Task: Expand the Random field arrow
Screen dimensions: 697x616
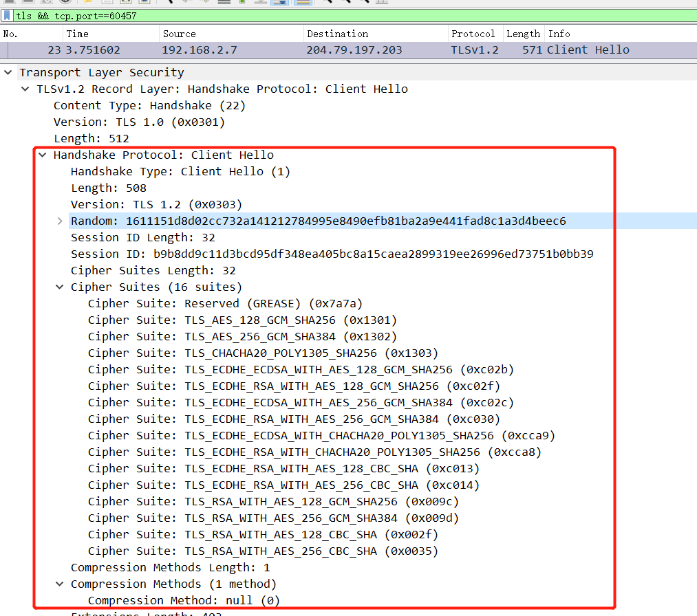Action: coord(60,221)
